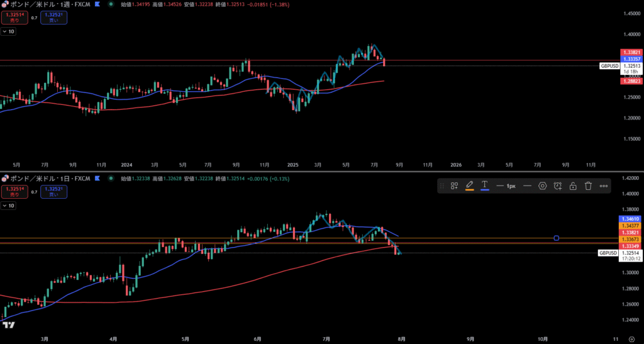This screenshot has height=344, width=644.
Task: Open drawing settings hexagon icon
Action: point(543,186)
